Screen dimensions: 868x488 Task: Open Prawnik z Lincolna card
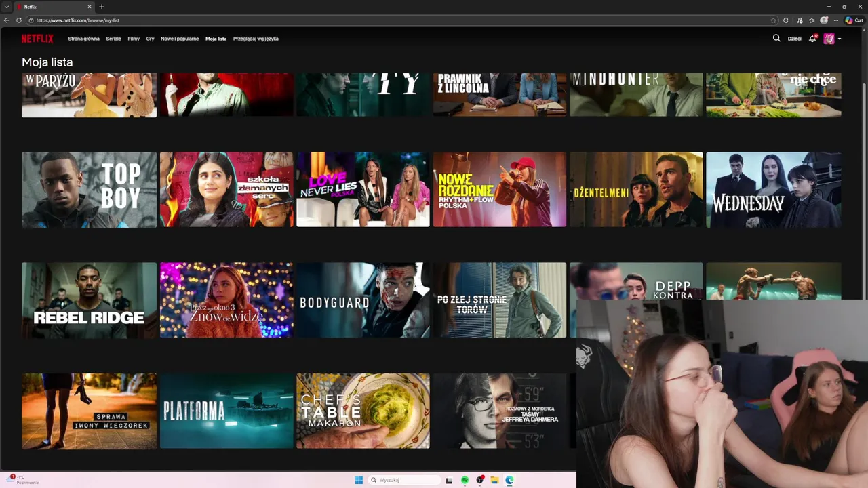pos(500,95)
